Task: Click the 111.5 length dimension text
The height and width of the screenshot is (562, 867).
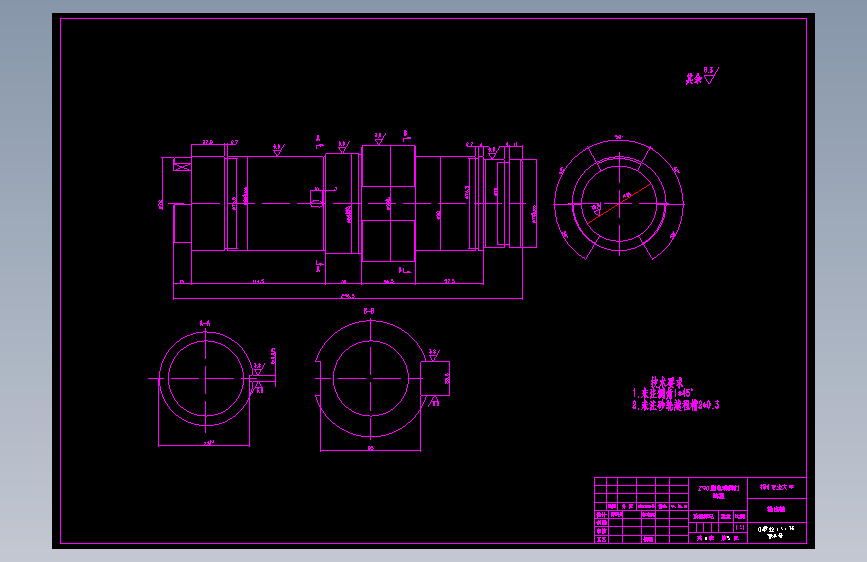Action: click(258, 282)
